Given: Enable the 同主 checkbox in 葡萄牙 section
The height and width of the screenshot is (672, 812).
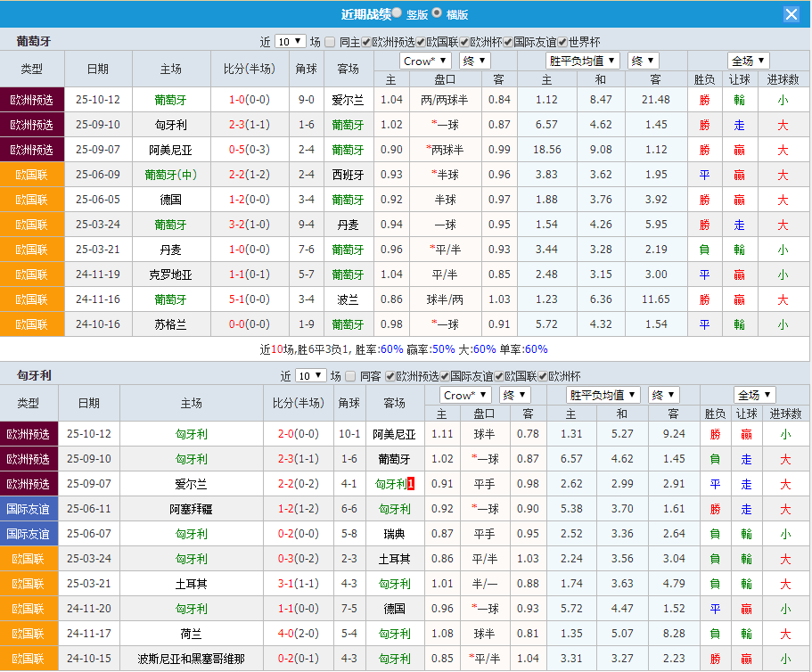Looking at the screenshot, I should 329,41.
